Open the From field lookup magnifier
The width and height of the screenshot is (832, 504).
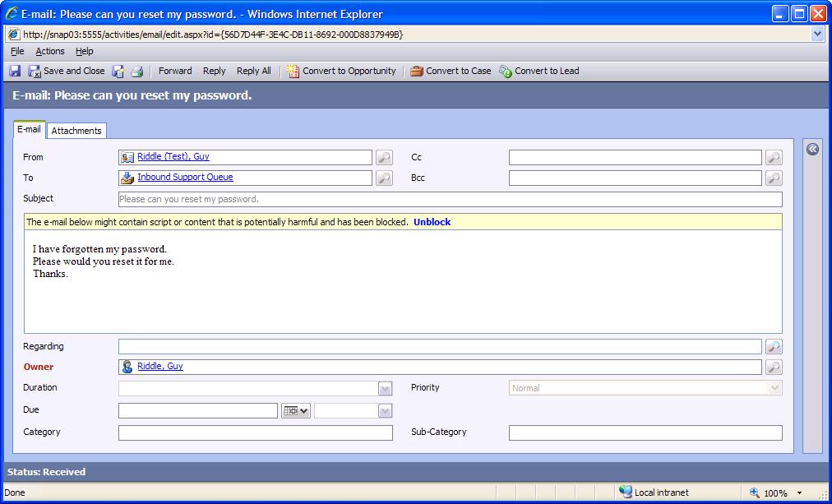click(x=383, y=157)
